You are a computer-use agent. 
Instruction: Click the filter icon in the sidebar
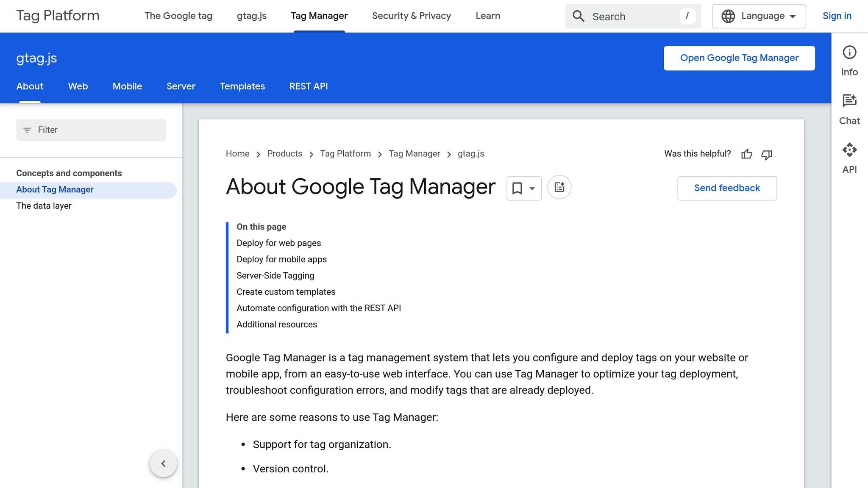[x=27, y=130]
